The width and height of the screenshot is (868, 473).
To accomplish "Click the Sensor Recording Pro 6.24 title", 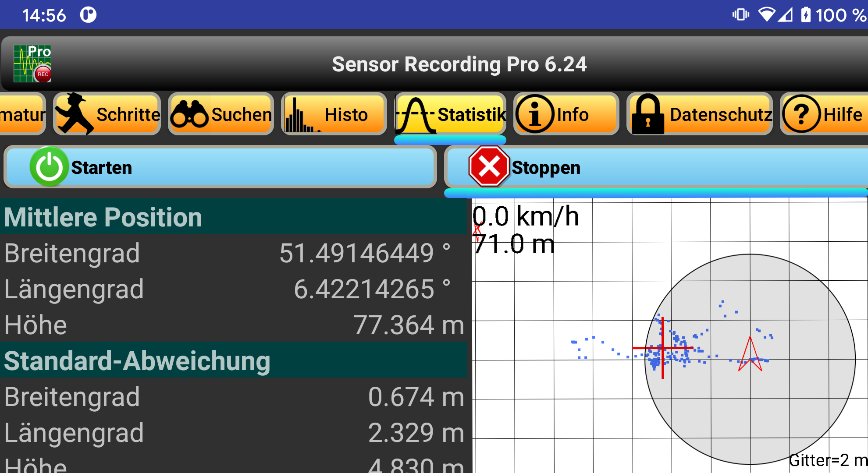I will 459,64.
